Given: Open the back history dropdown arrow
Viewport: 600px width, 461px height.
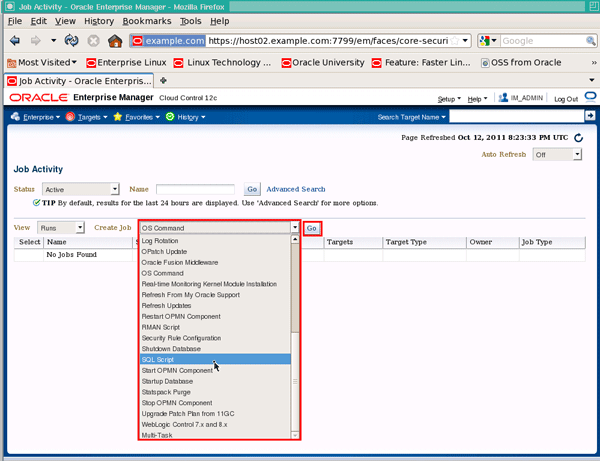Looking at the screenshot, I should pos(53,40).
